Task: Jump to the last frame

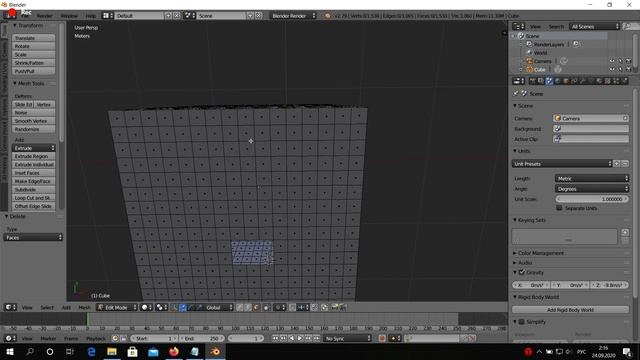Action: point(317,338)
